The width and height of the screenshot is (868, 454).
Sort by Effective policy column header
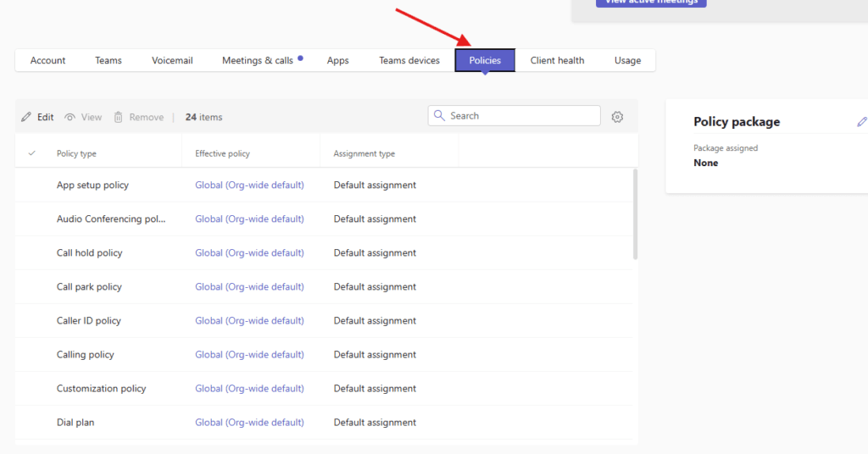pyautogui.click(x=222, y=153)
